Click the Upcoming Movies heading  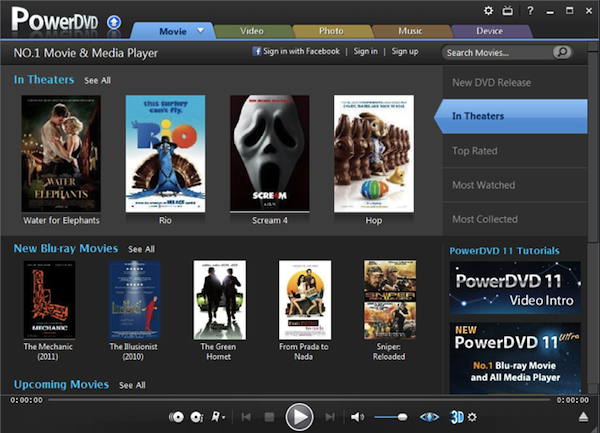[61, 384]
